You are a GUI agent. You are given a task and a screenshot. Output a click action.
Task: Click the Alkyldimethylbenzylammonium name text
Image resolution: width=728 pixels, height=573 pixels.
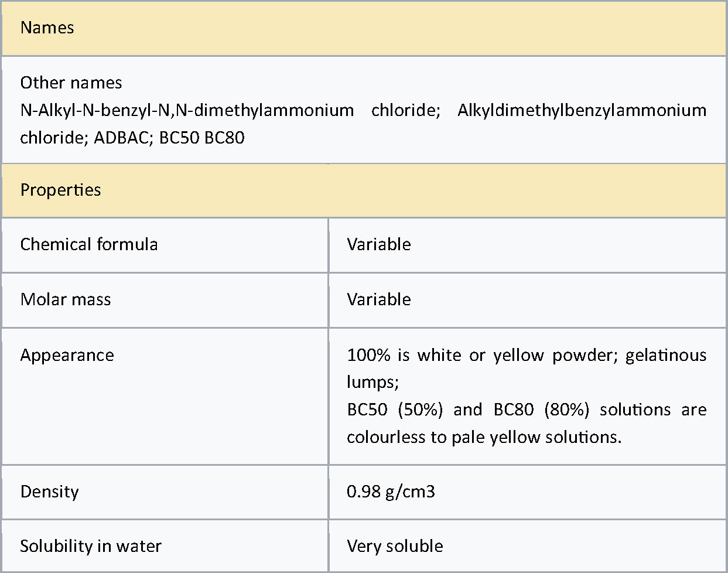(x=582, y=110)
